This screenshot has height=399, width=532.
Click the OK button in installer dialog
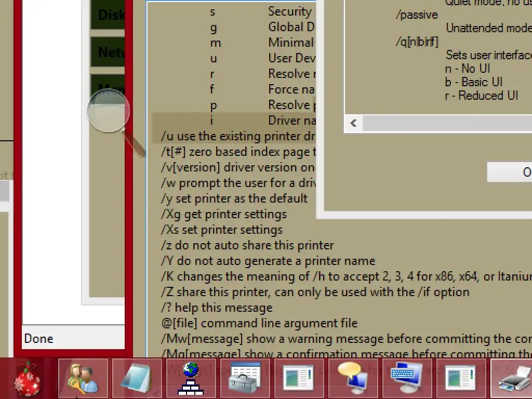coord(510,172)
